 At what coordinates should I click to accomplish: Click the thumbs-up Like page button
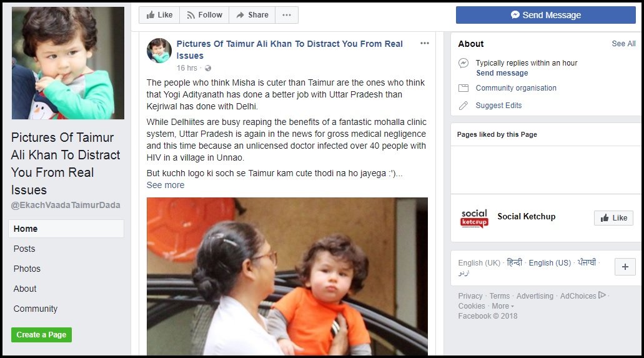point(159,15)
